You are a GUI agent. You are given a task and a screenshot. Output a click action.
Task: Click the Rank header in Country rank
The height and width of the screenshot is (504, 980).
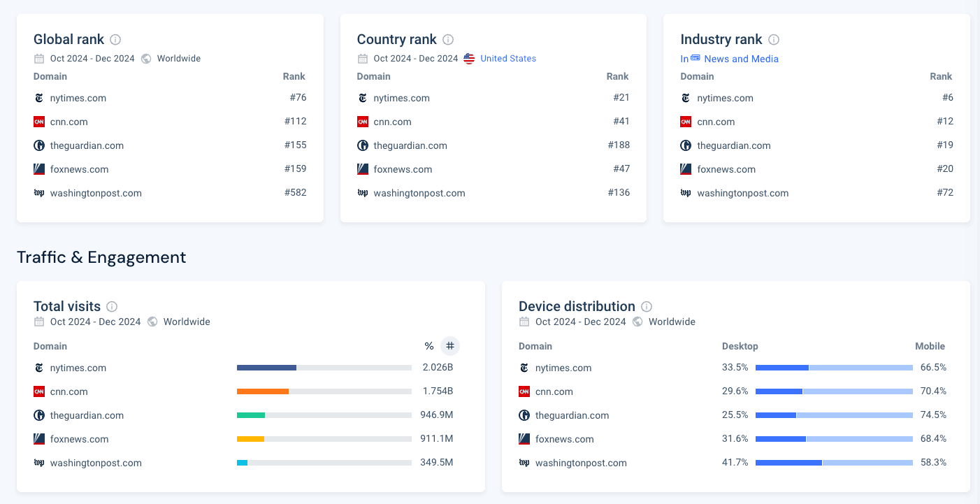click(617, 76)
